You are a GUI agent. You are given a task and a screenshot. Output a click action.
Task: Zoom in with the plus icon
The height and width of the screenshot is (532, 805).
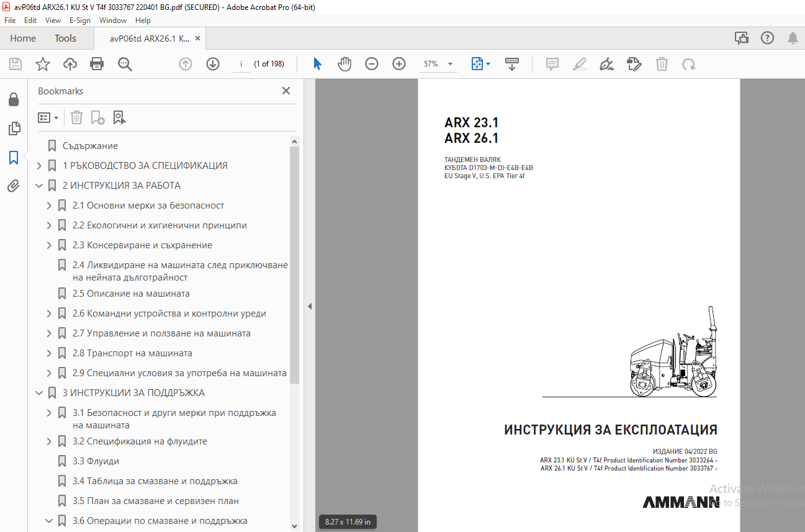point(399,64)
